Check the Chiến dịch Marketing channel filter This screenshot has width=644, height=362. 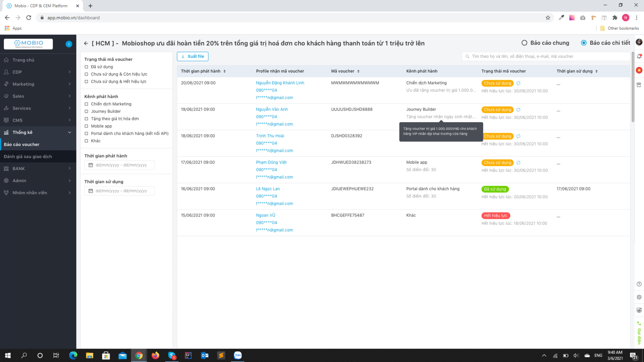tap(86, 104)
